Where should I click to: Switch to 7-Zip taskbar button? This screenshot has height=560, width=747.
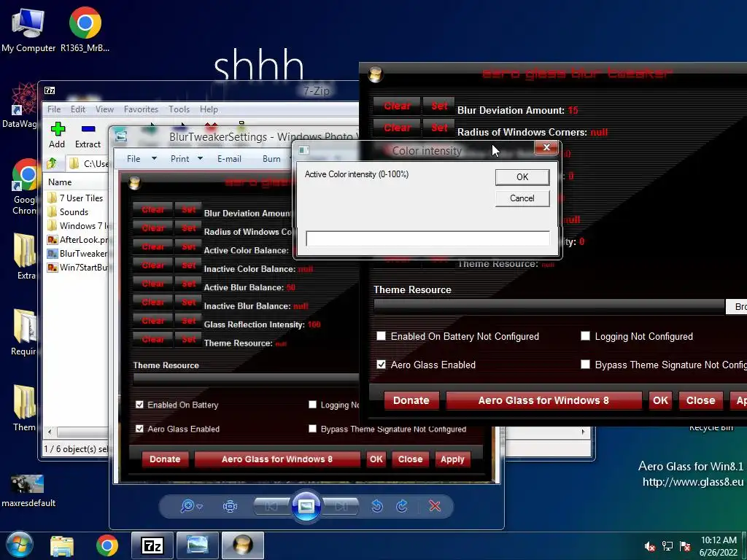pyautogui.click(x=152, y=545)
